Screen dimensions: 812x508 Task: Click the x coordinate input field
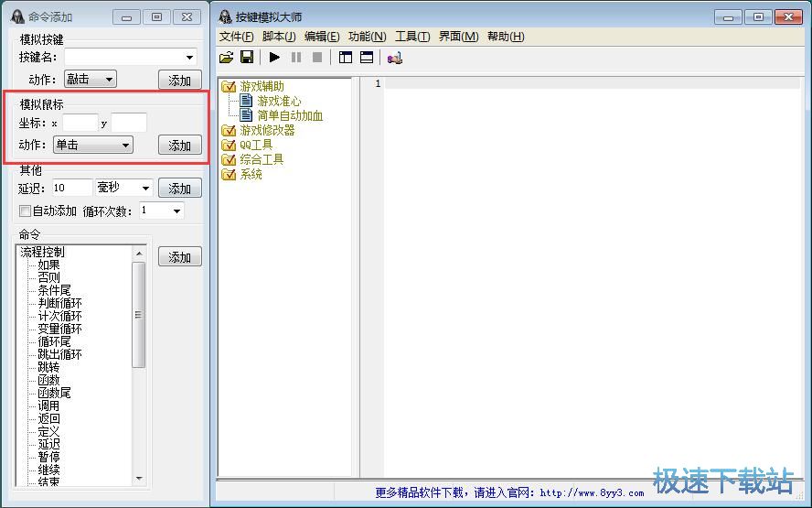point(80,123)
